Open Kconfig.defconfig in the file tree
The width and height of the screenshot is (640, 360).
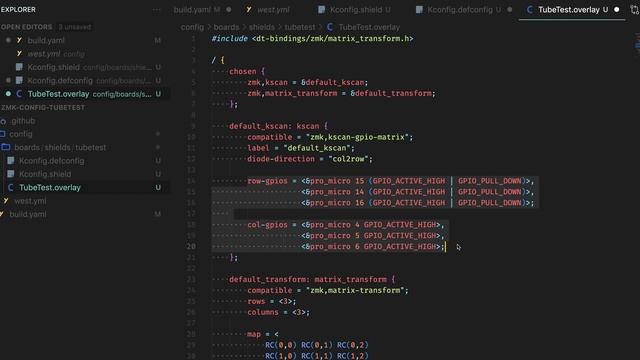click(x=85, y=161)
